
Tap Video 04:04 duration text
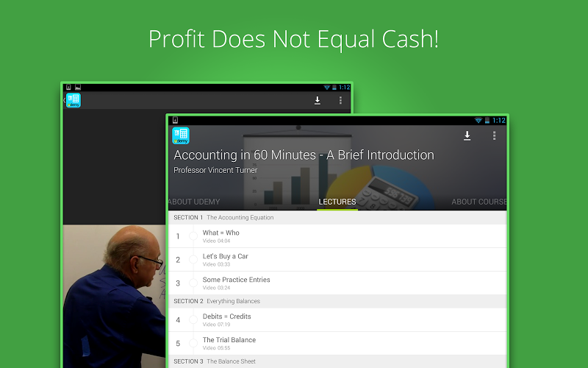(x=216, y=241)
